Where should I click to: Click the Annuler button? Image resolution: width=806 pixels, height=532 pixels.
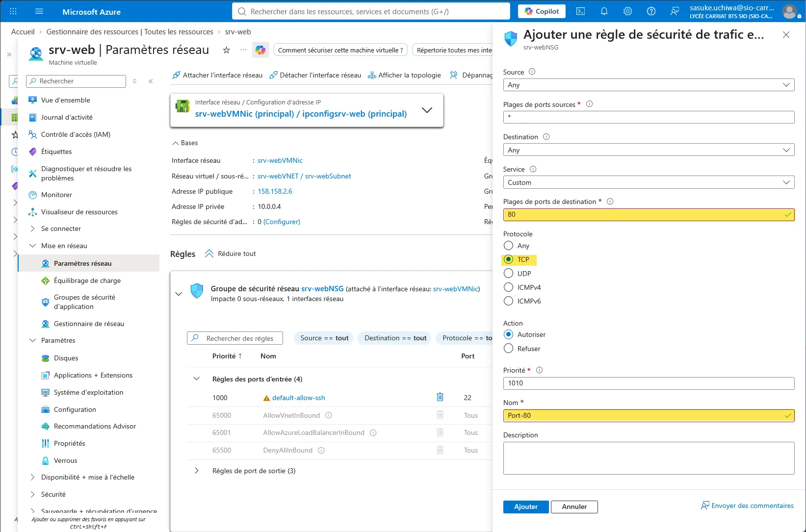(x=574, y=507)
